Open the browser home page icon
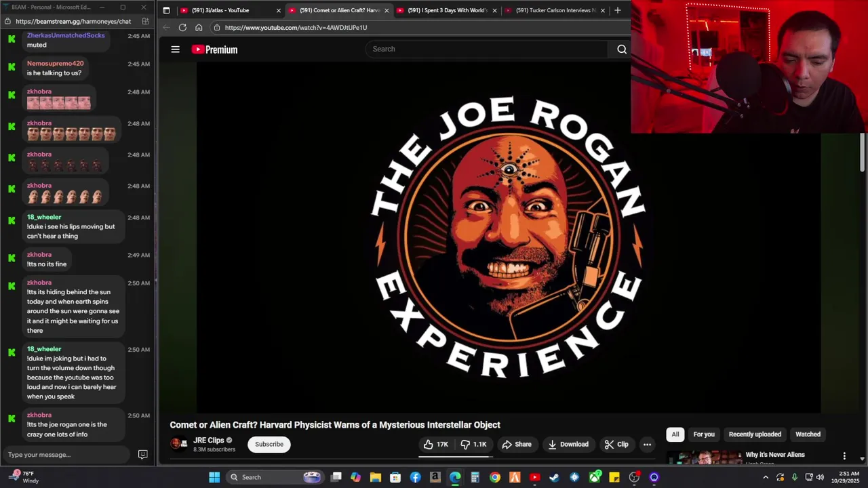 (199, 27)
